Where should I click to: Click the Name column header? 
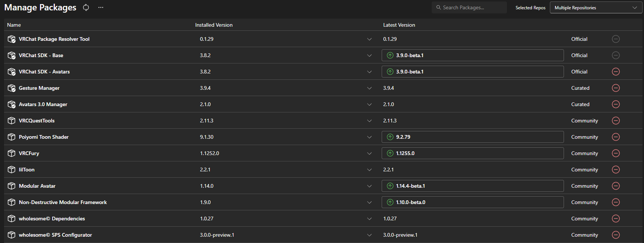click(14, 25)
